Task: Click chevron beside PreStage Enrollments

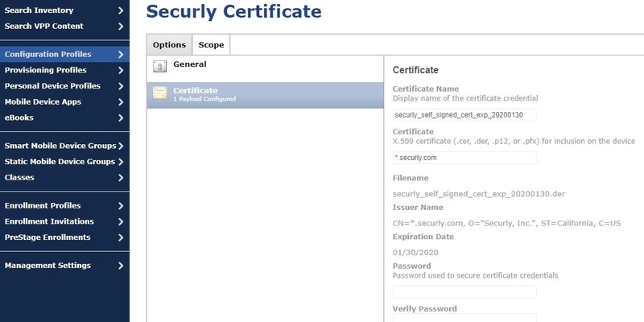Action: pyautogui.click(x=121, y=237)
